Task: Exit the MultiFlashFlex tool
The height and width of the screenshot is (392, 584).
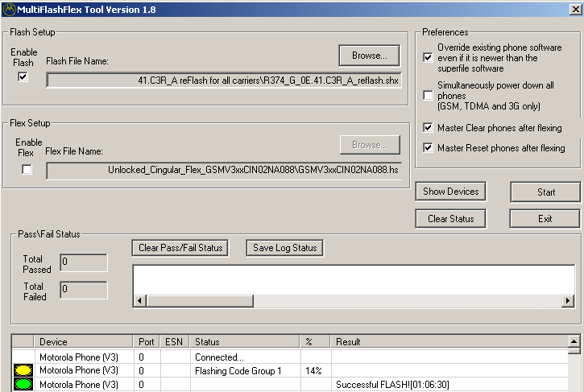Action: 545,219
